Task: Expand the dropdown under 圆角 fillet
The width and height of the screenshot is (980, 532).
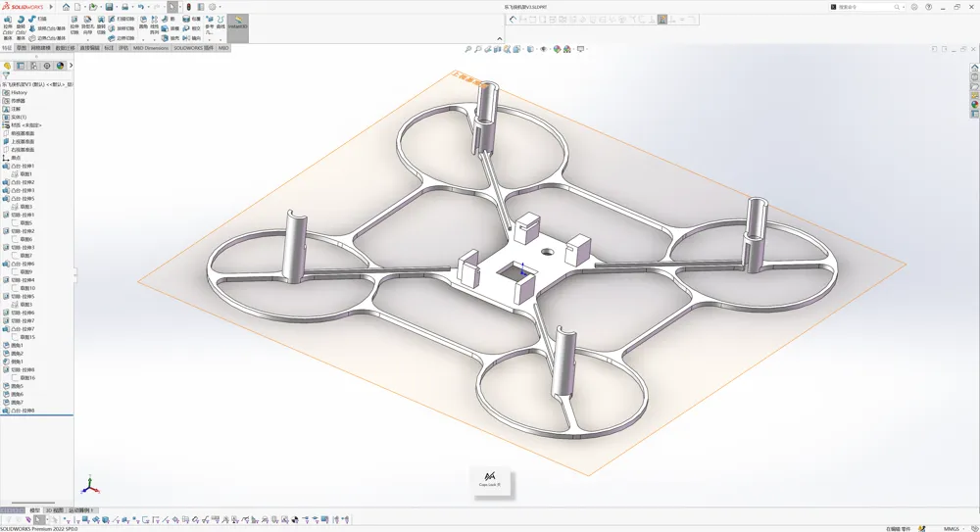Action: pyautogui.click(x=143, y=39)
